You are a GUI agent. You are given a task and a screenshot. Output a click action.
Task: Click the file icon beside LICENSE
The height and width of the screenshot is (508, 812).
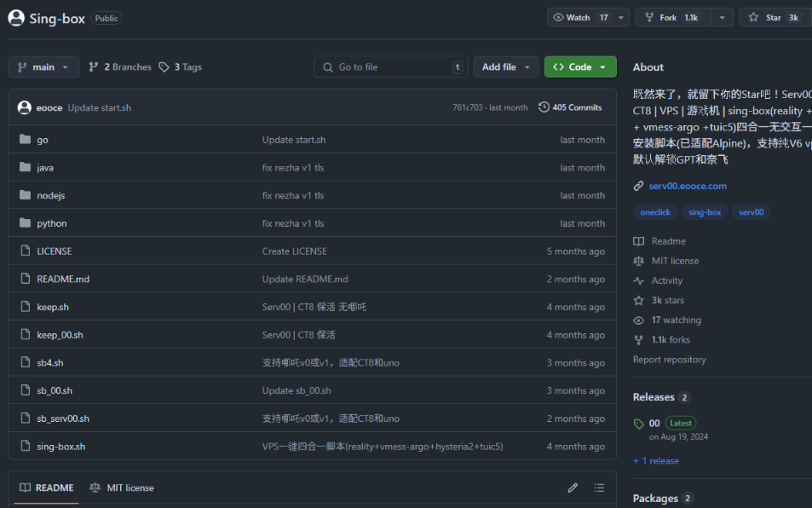click(25, 251)
